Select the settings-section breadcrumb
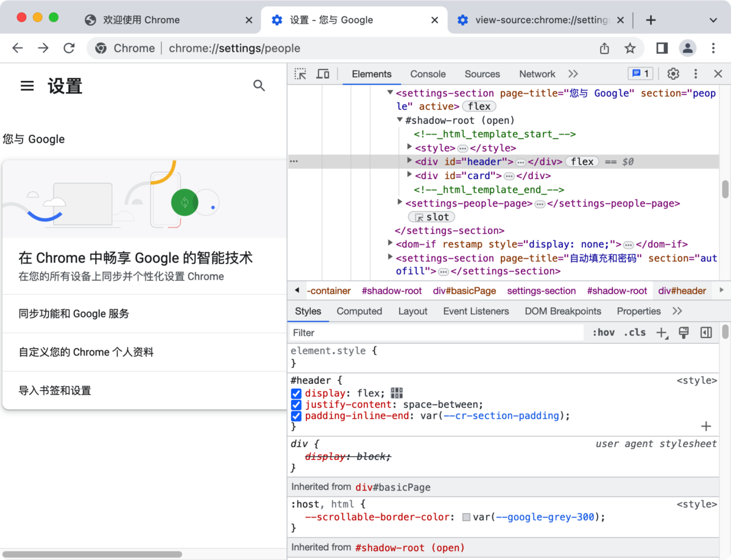Image resolution: width=731 pixels, height=560 pixels. [x=542, y=291]
